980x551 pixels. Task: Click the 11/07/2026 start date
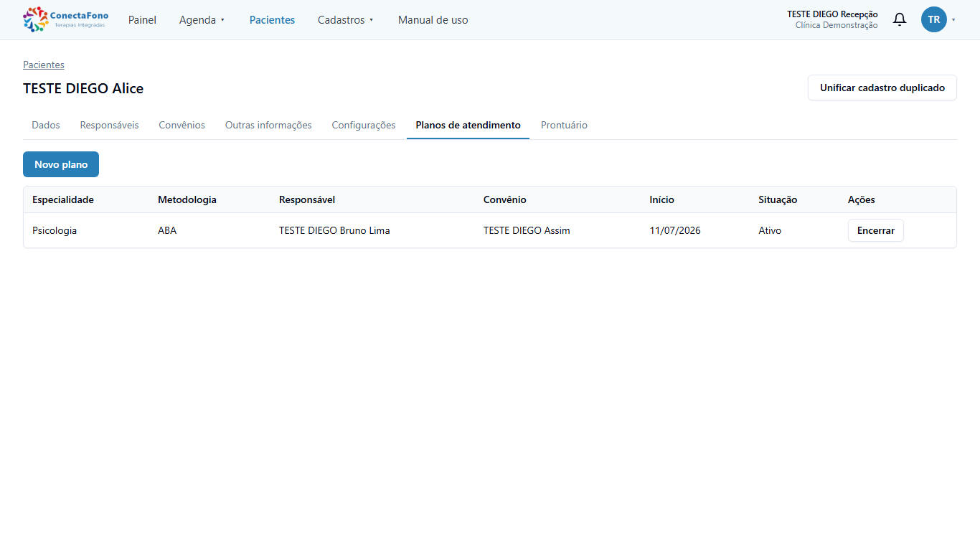(x=675, y=230)
